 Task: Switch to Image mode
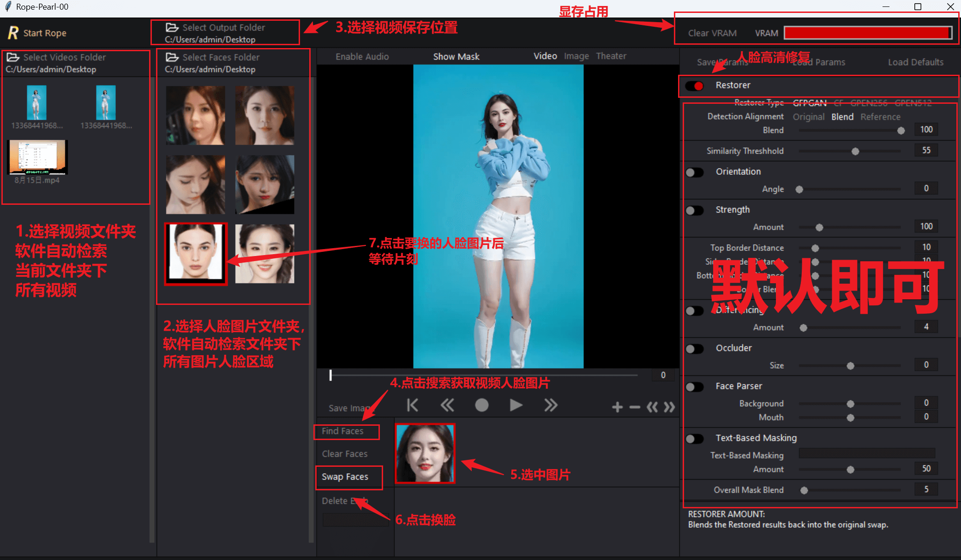tap(577, 56)
